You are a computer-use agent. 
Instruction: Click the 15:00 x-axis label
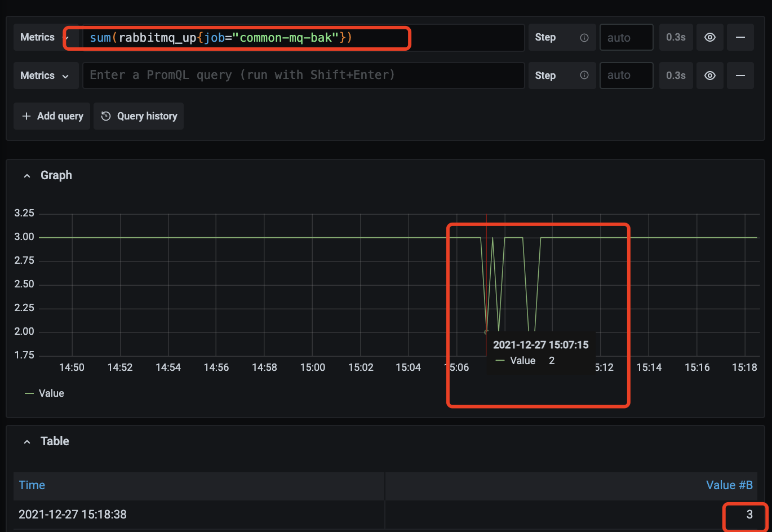(x=313, y=367)
